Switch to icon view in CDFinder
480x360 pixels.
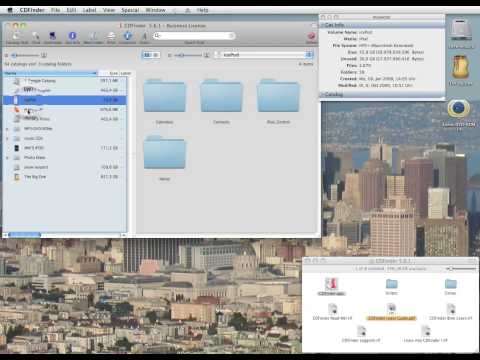point(147,55)
